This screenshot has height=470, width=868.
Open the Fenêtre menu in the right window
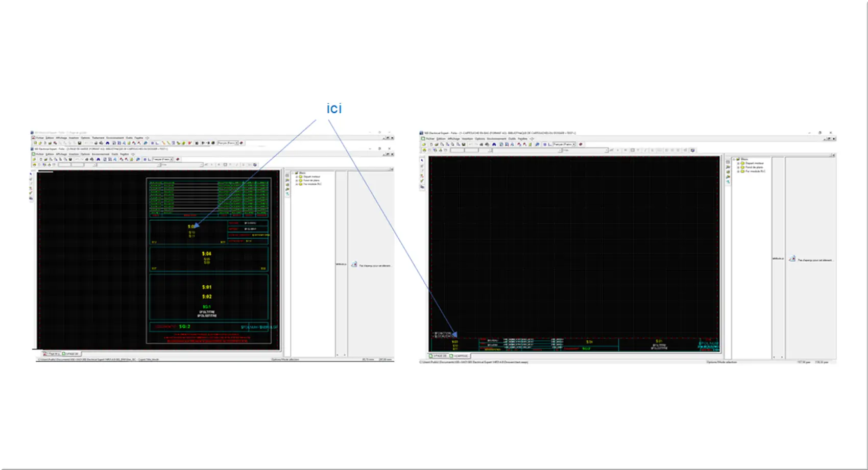click(x=522, y=139)
